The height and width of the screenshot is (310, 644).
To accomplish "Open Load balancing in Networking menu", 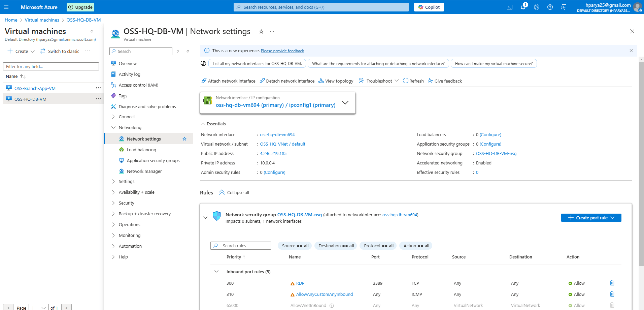I will tap(141, 150).
